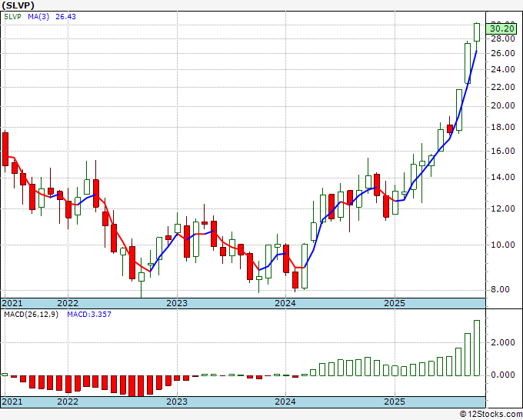The width and height of the screenshot is (523, 420).
Task: Open the 12Stocks.com copyright link
Action: pos(491,414)
